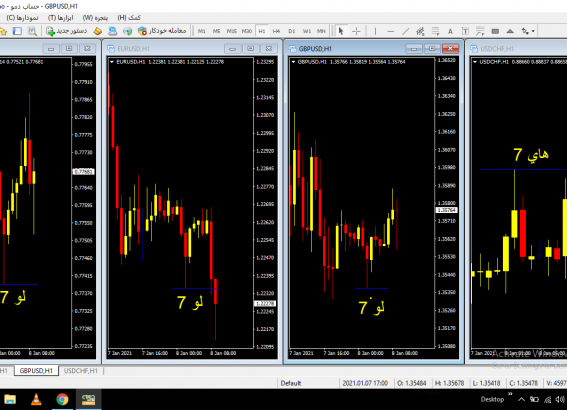Click the EURUSD,H1 window title icon
The width and height of the screenshot is (567, 410).
pos(111,48)
